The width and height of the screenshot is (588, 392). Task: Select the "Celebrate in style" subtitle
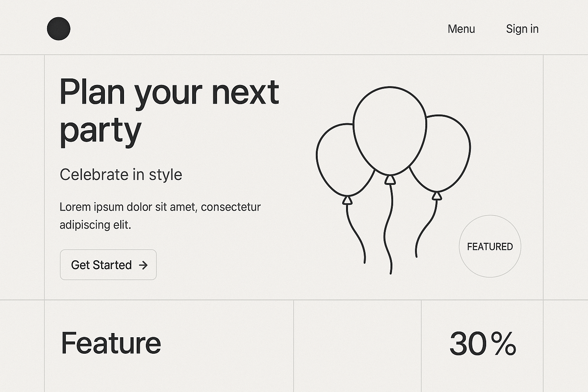click(x=121, y=175)
